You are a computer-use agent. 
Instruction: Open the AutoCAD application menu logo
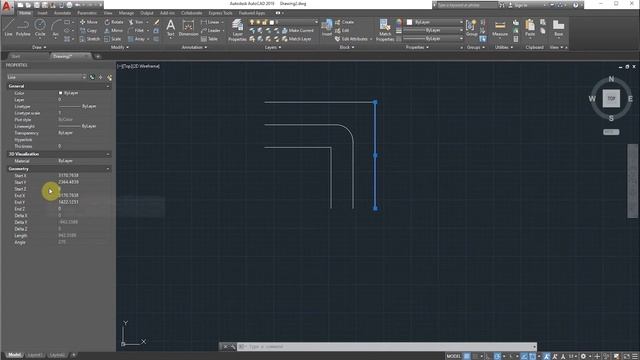coord(7,7)
